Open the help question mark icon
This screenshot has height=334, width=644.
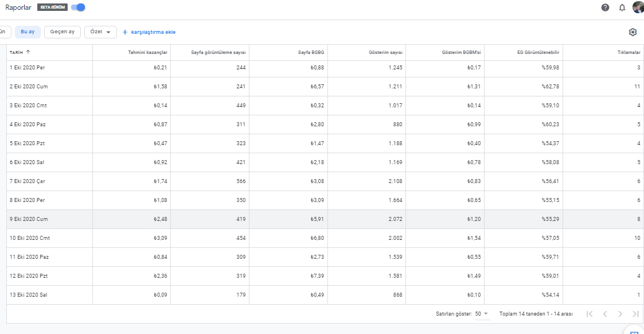(x=605, y=7)
